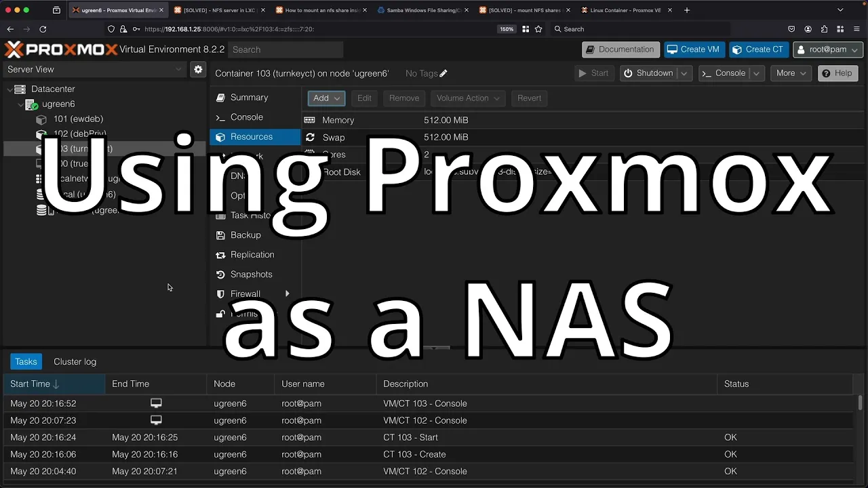Open the Volume Action dropdown
The image size is (868, 488).
point(468,98)
